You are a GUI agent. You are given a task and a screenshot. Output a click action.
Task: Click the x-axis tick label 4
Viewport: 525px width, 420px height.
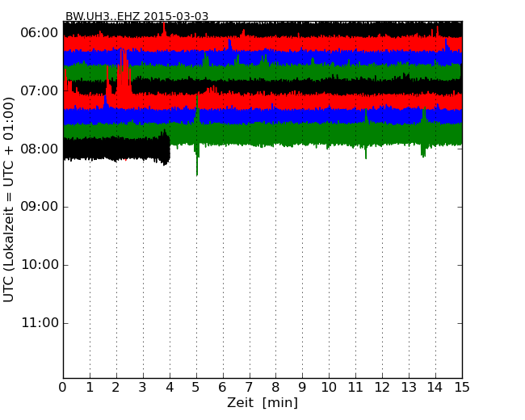(x=170, y=388)
